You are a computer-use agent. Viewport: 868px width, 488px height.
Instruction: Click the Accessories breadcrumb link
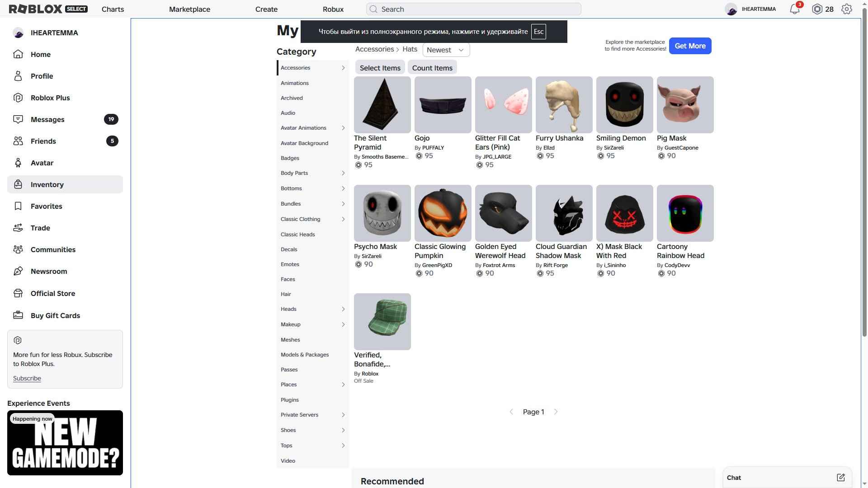(x=374, y=49)
